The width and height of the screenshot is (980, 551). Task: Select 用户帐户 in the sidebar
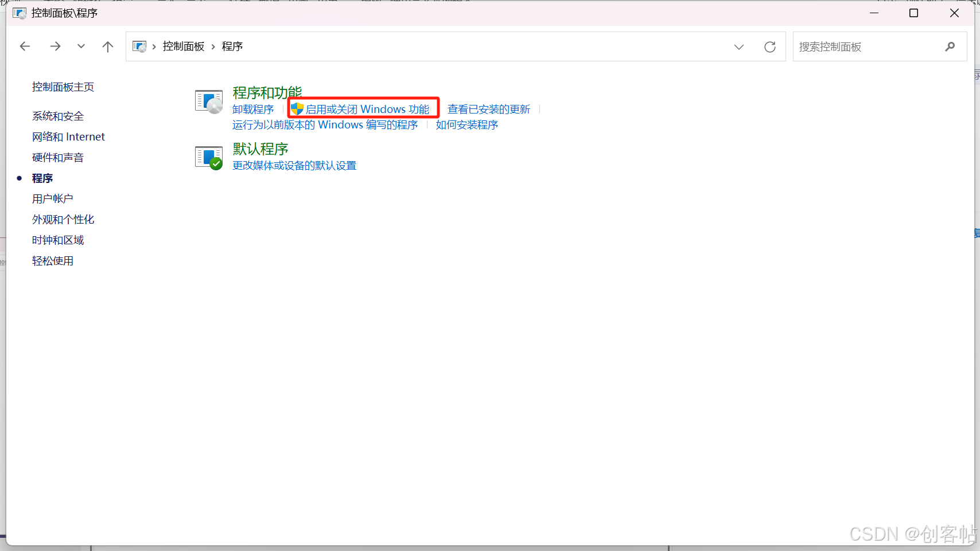tap(53, 199)
